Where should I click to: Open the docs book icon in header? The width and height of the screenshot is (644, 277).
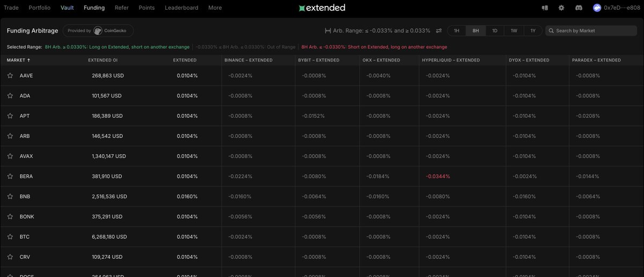tap(545, 8)
